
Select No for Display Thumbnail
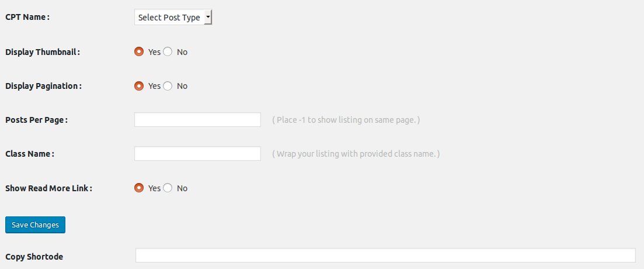pos(168,51)
